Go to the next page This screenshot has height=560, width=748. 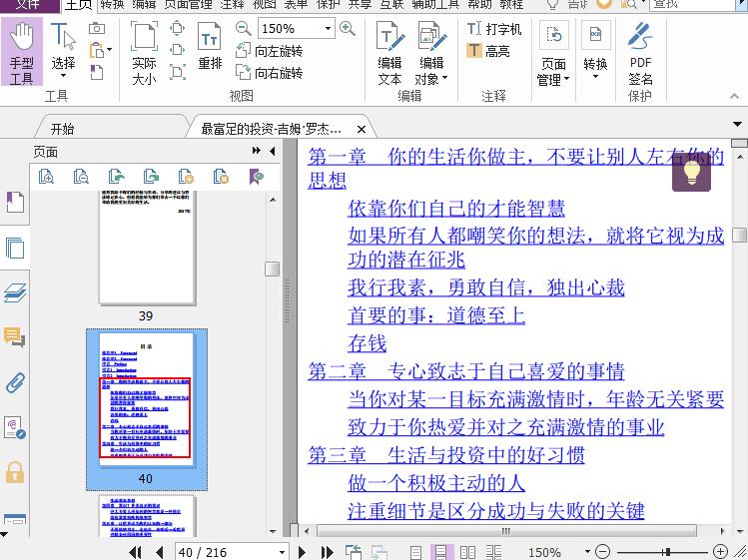(302, 552)
